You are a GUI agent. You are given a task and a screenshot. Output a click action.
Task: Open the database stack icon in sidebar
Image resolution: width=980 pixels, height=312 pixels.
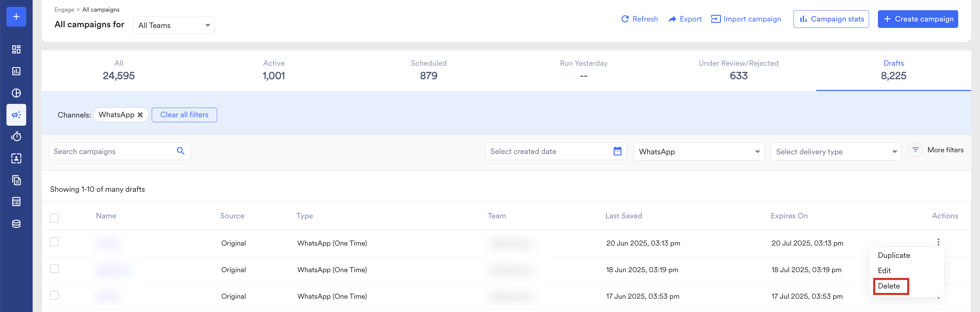click(x=16, y=224)
